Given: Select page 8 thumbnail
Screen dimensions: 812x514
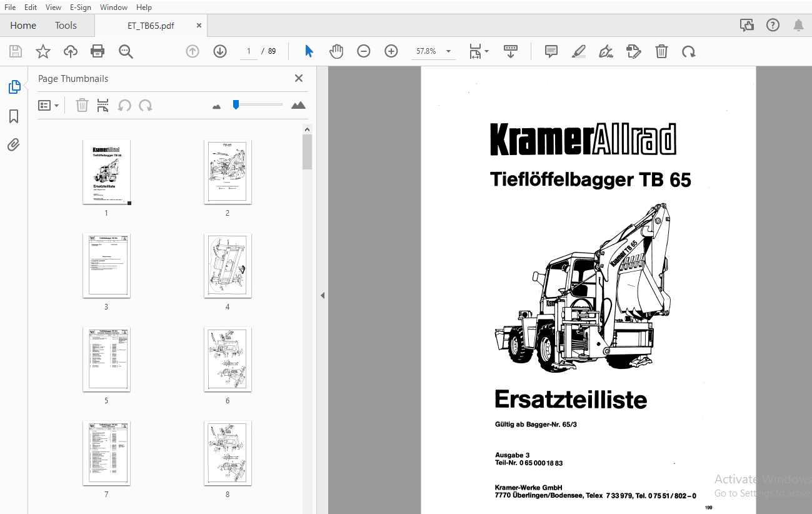Looking at the screenshot, I should (228, 453).
